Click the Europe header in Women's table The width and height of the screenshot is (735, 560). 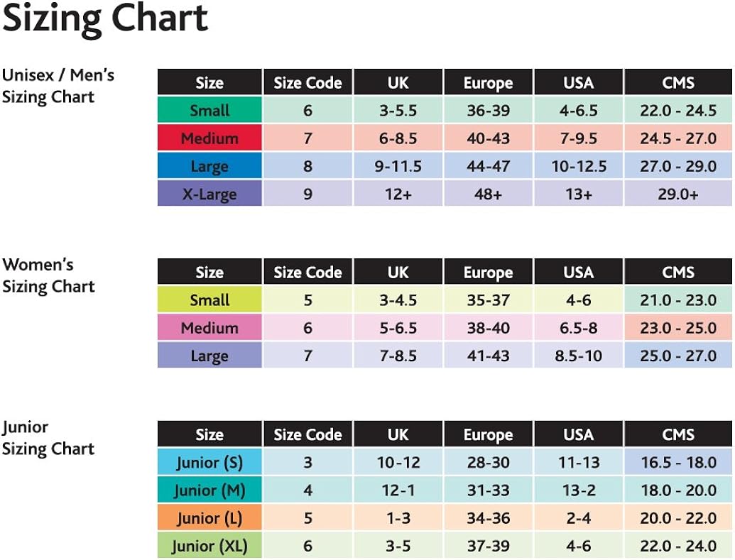click(488, 273)
